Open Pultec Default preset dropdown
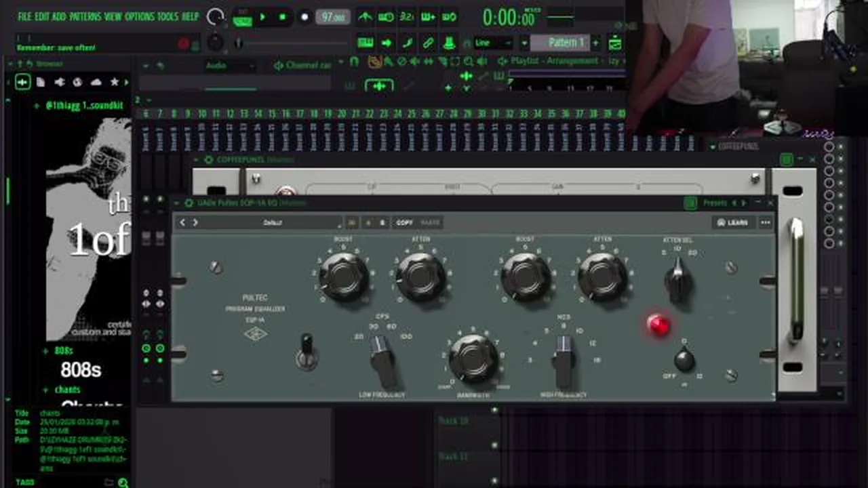 273,222
